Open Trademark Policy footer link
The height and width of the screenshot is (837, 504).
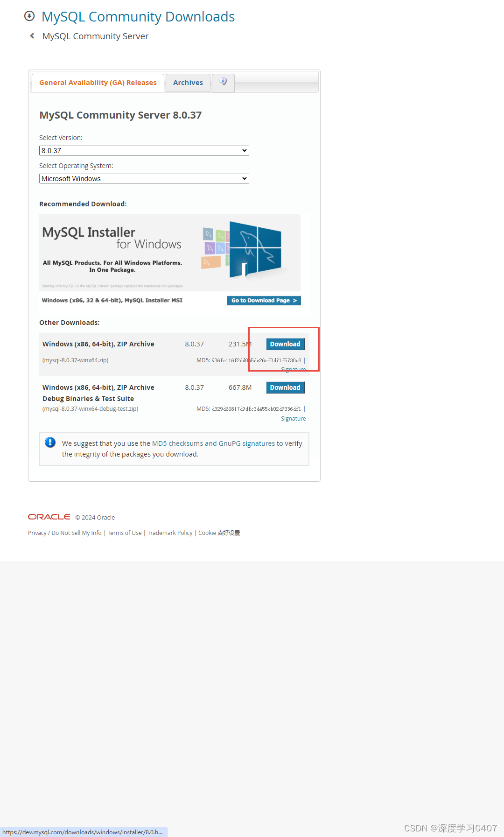click(170, 533)
